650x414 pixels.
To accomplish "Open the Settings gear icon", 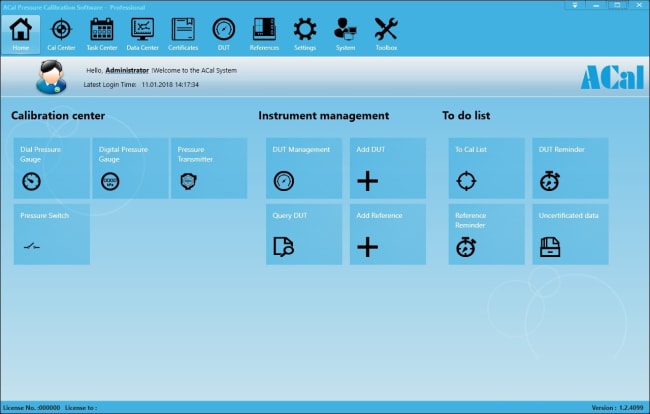I will [x=305, y=34].
